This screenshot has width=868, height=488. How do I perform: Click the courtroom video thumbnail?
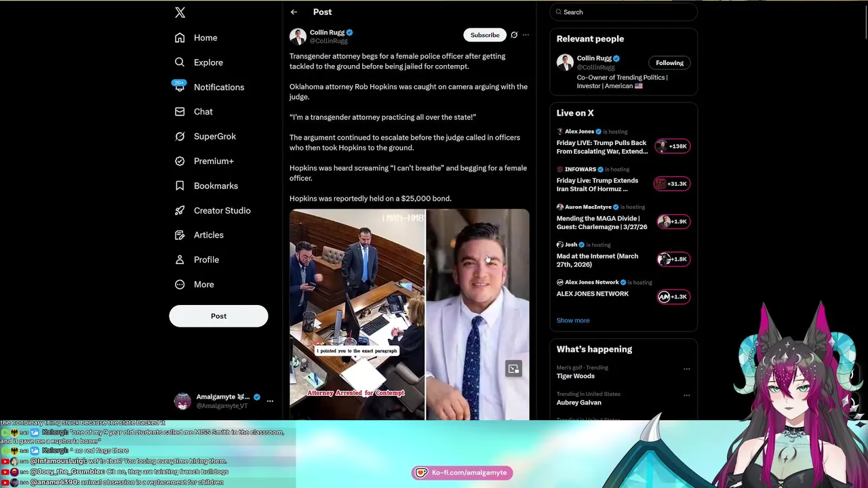[x=357, y=314]
